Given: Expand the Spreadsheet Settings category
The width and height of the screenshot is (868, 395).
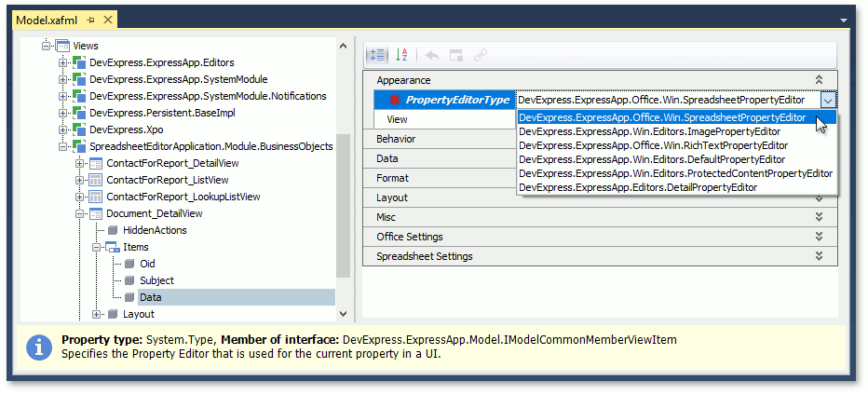Looking at the screenshot, I should coord(819,256).
